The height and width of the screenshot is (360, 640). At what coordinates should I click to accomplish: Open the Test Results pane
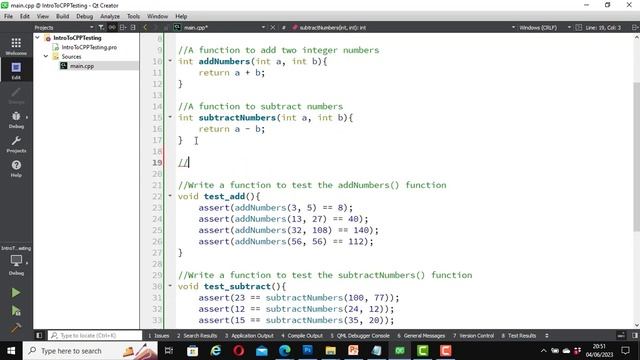(519, 336)
